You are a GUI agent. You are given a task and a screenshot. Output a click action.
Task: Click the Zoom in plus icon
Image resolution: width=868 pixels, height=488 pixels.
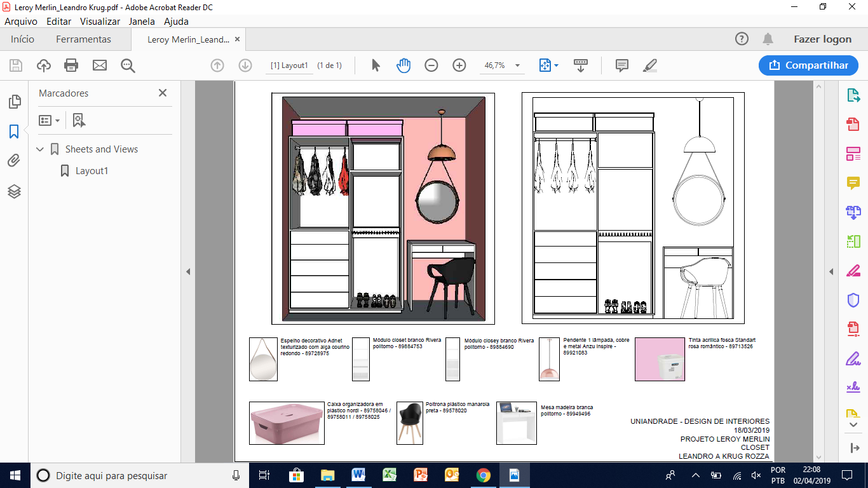click(x=459, y=65)
